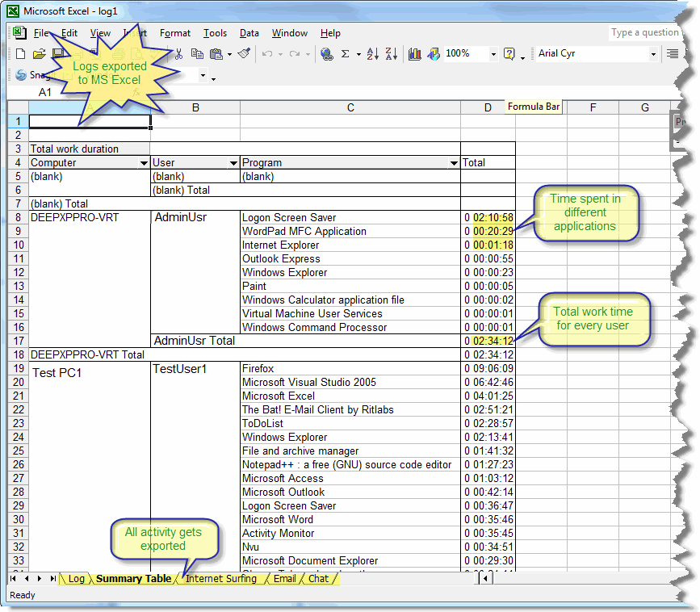The width and height of the screenshot is (700, 612).
Task: Click last-sheet tab navigation arrow
Action: click(x=53, y=579)
